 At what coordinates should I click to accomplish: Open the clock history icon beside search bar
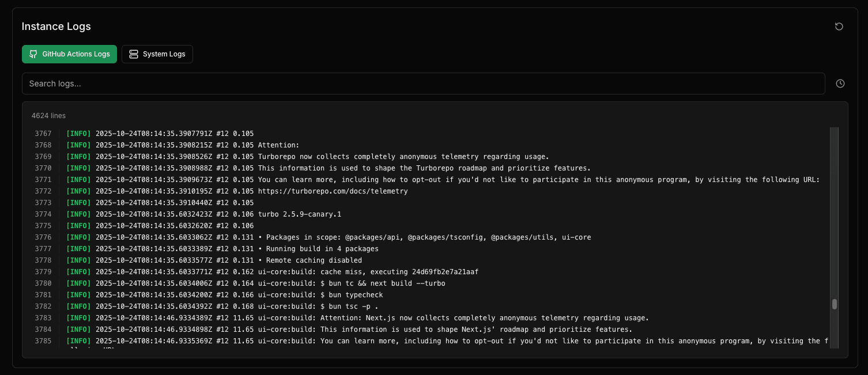[x=840, y=83]
